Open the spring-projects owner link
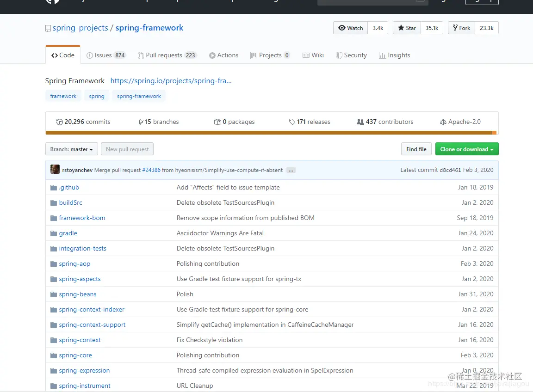The height and width of the screenshot is (392, 533). (x=80, y=28)
